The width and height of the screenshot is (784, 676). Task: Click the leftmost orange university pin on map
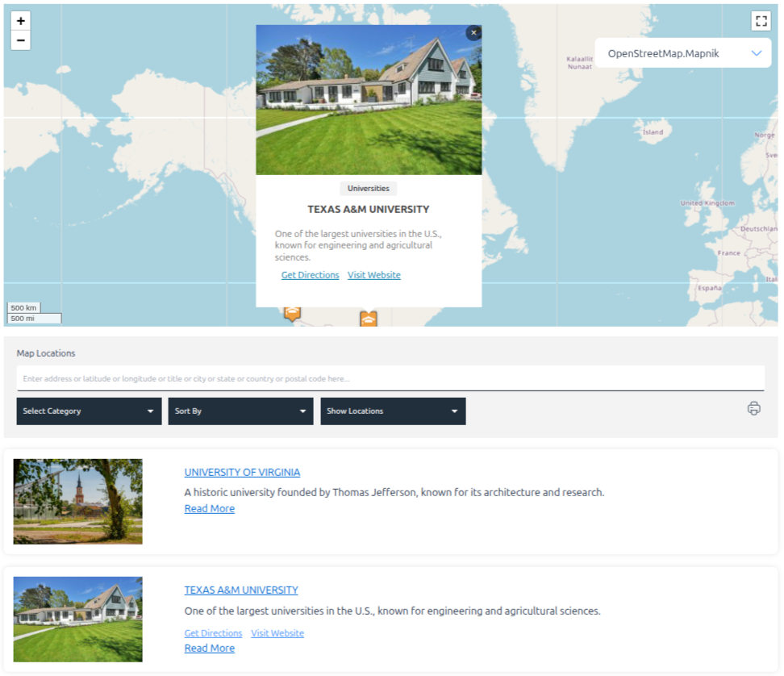tap(292, 313)
